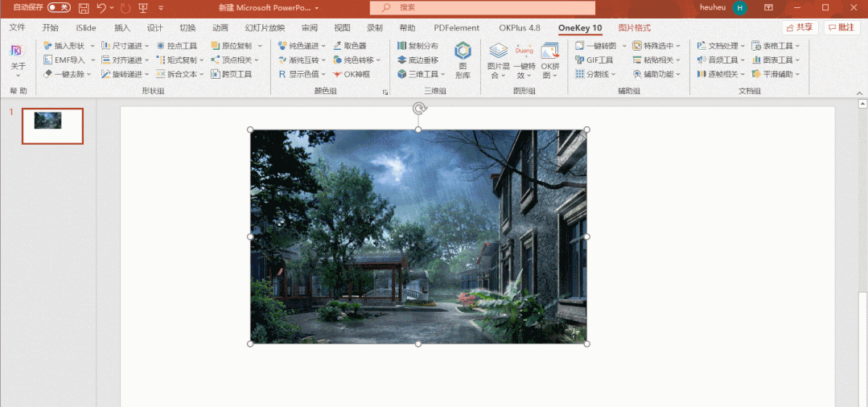Screen dimensions: 868x407
Task: Click the 跨页工具 tool
Action: pos(232,74)
